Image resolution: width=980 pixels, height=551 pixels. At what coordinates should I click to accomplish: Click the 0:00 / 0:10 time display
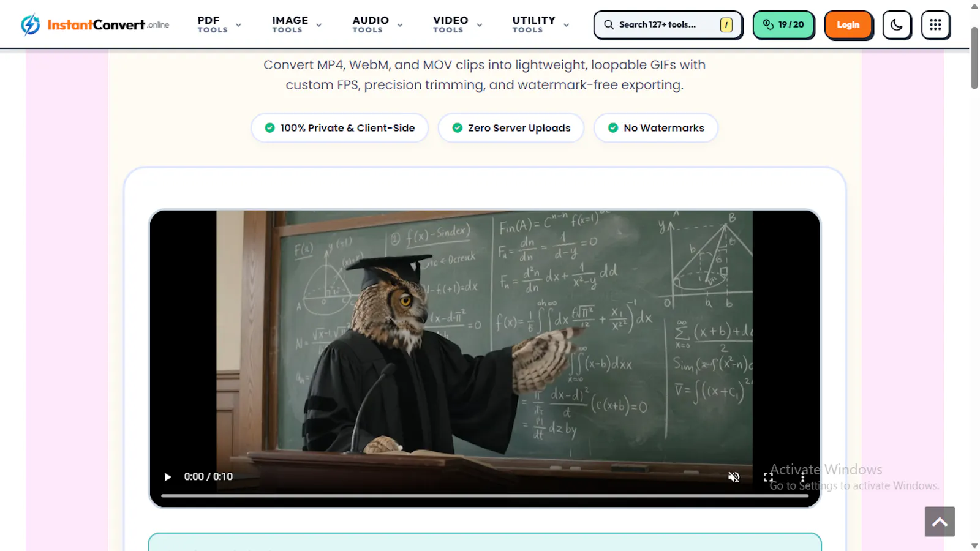208,477
